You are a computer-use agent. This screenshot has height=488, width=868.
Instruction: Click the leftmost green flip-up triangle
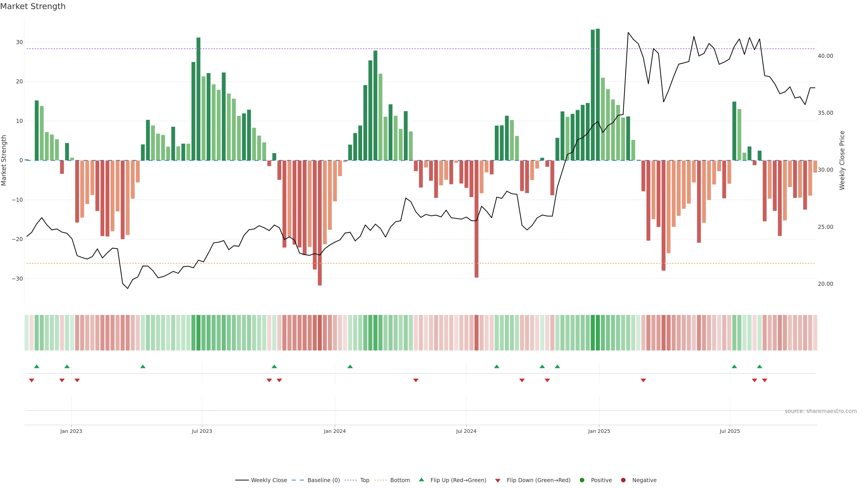(x=37, y=366)
